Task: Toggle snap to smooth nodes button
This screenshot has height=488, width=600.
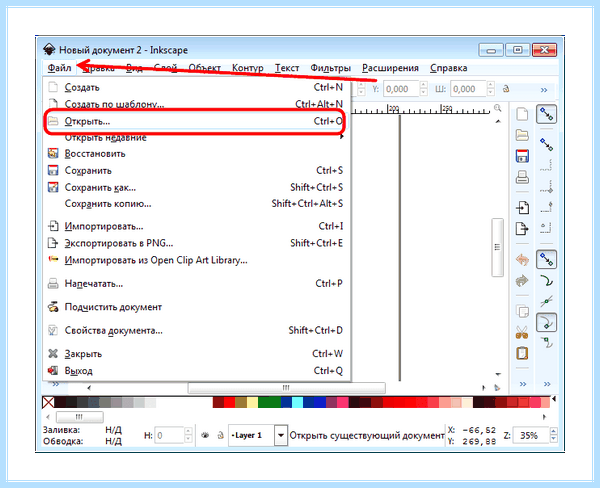Action: [546, 343]
